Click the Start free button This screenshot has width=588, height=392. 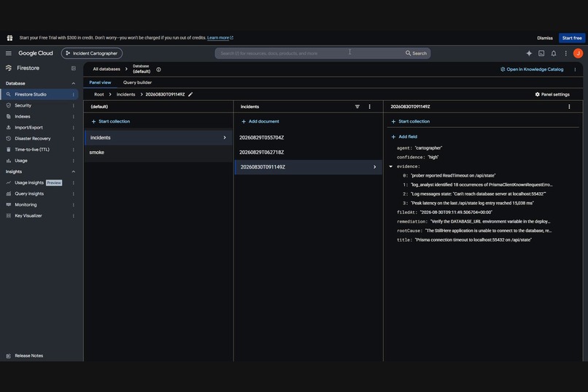[x=572, y=38]
